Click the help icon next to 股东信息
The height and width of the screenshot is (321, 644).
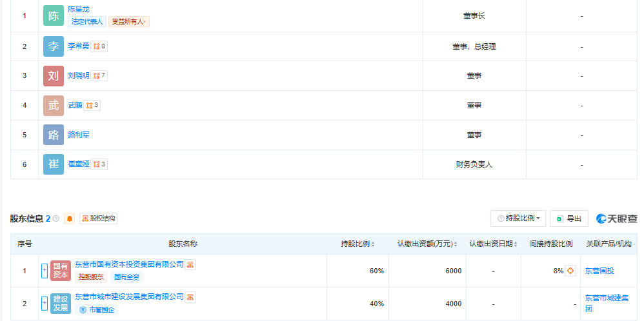tap(56, 219)
